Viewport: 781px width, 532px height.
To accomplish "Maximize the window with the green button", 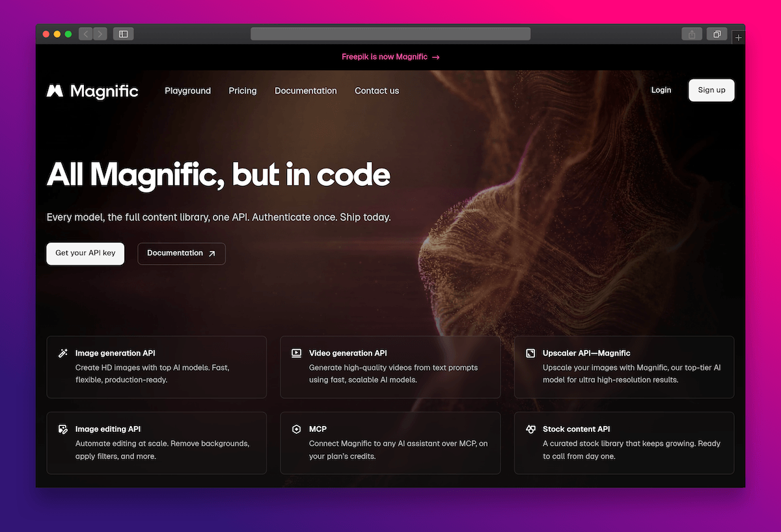I will pos(68,34).
